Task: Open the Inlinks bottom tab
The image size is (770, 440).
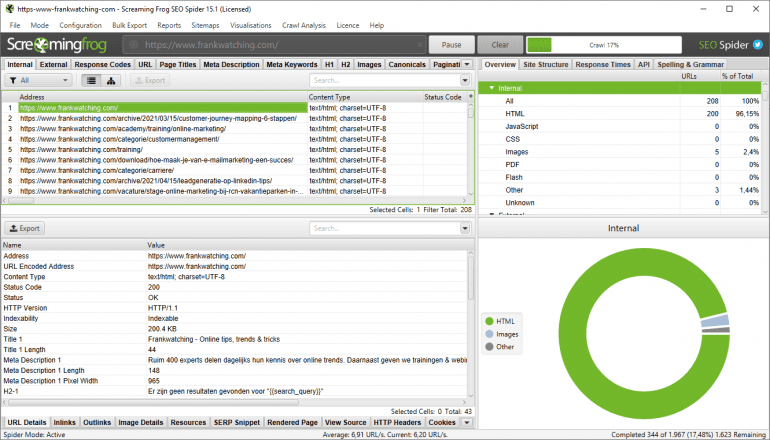Action: coord(64,422)
